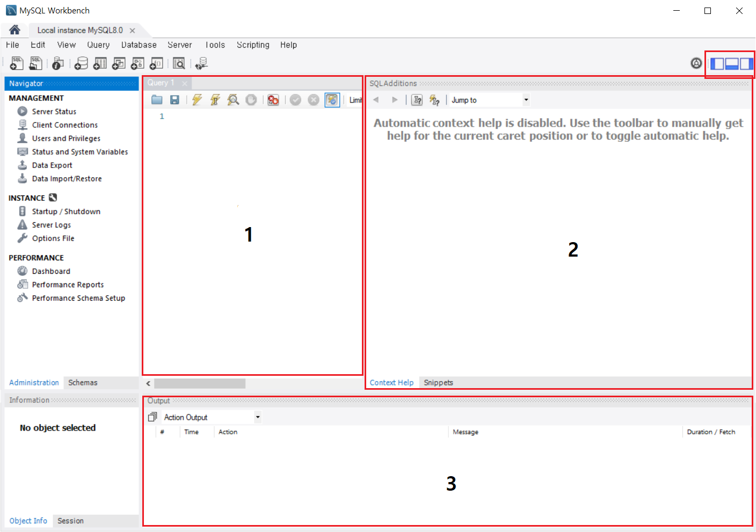
Task: Open the Limit rows dropdown
Action: click(355, 100)
